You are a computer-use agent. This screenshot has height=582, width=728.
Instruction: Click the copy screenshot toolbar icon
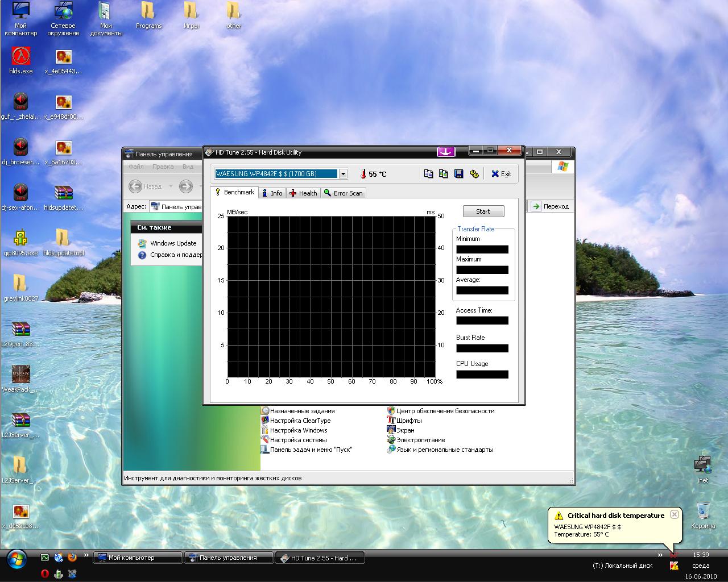pyautogui.click(x=444, y=174)
